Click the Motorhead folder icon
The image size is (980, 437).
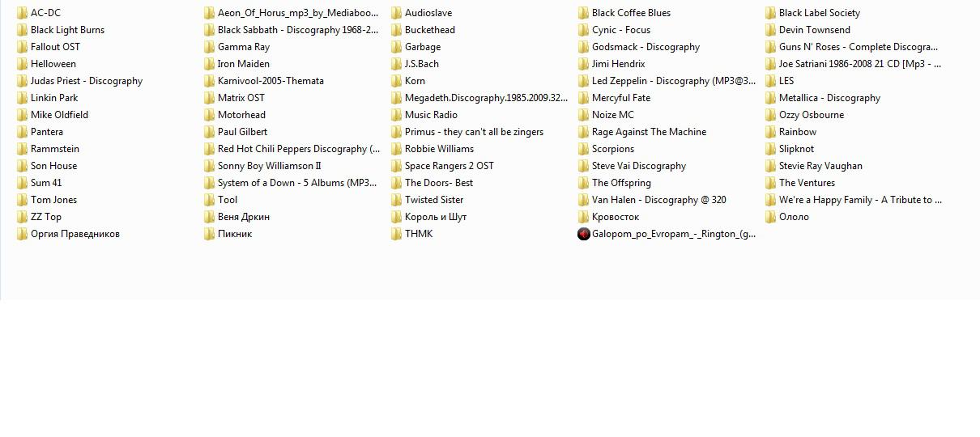point(209,115)
